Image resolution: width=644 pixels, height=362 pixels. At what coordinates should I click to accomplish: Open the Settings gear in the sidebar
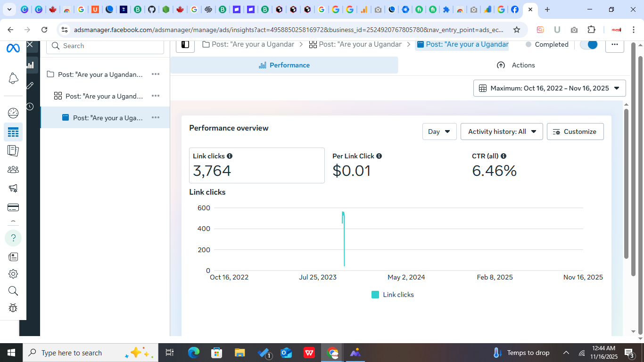pos(13,273)
